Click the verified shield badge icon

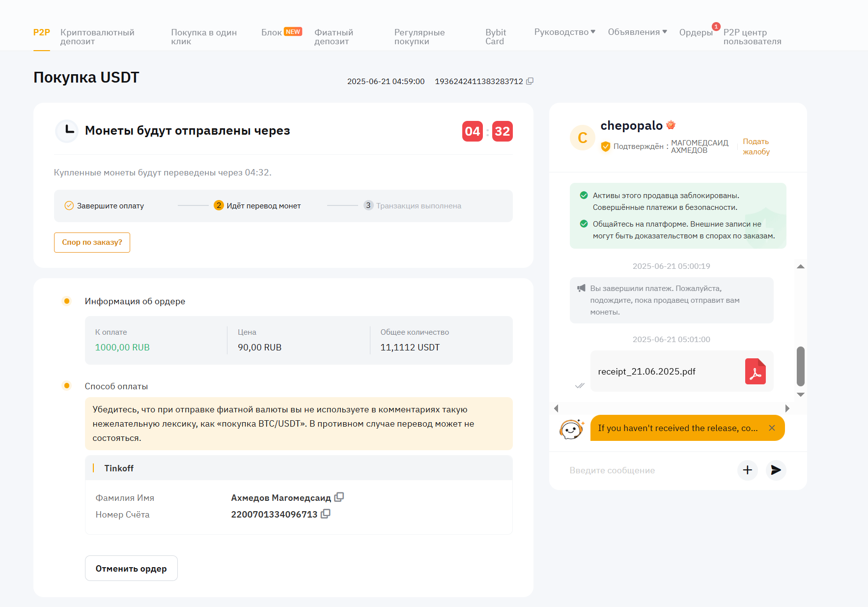pos(606,146)
